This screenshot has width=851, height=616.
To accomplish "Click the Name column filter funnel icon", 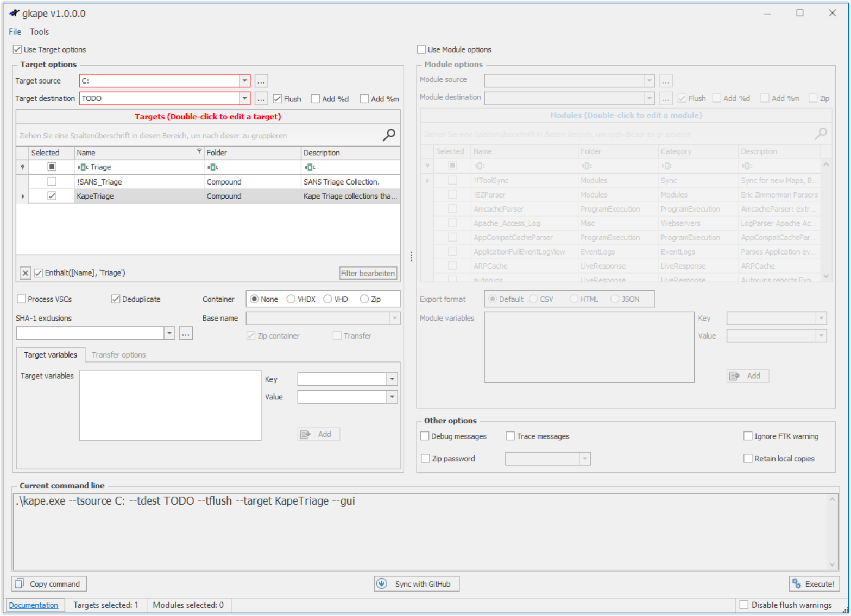I will (199, 151).
